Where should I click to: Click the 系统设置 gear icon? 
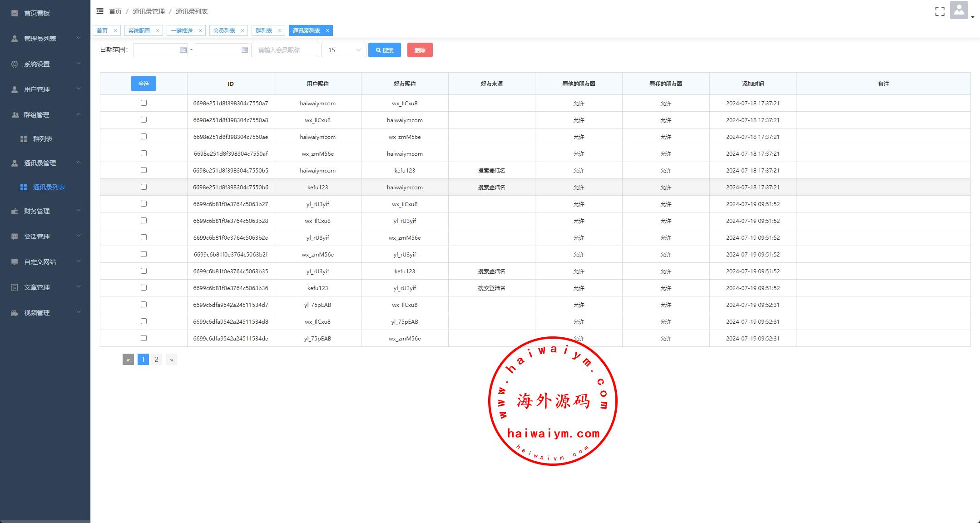click(x=15, y=64)
